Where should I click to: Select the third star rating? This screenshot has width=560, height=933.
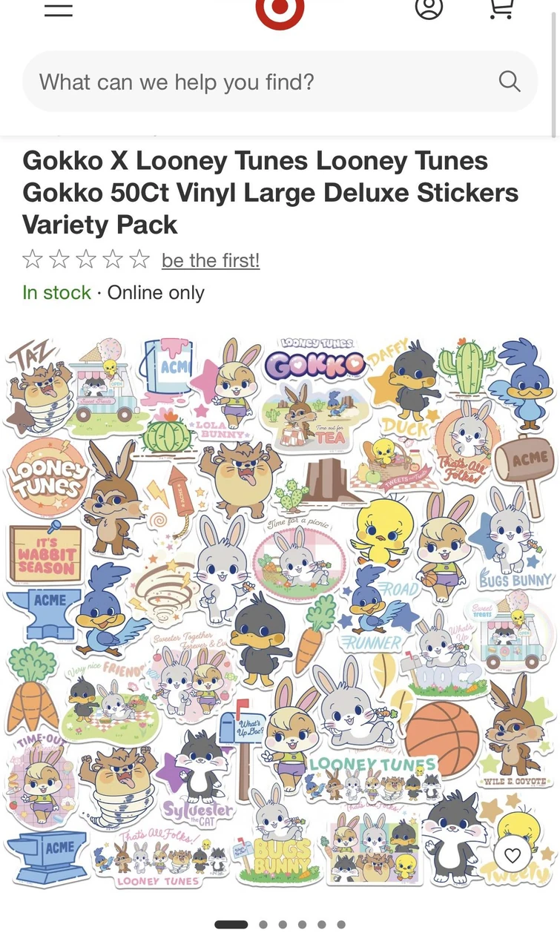click(86, 260)
